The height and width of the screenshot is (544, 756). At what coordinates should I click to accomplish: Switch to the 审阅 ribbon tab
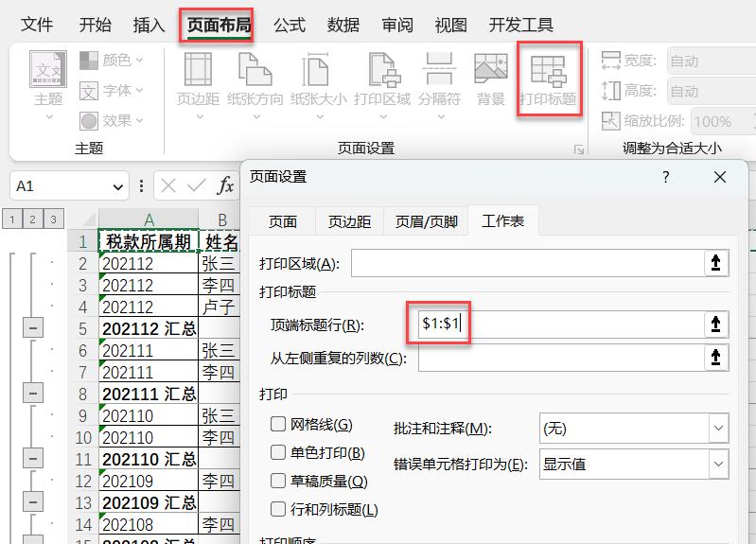click(397, 25)
